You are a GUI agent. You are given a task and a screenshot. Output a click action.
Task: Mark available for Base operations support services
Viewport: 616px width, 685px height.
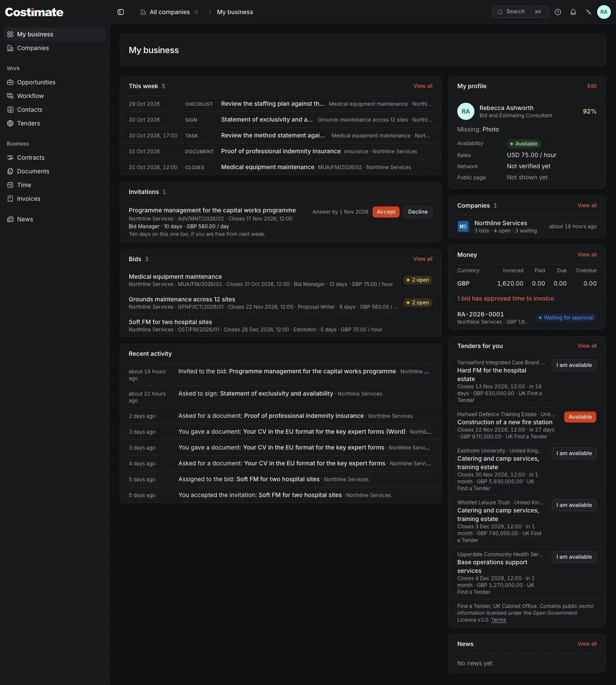[574, 557]
